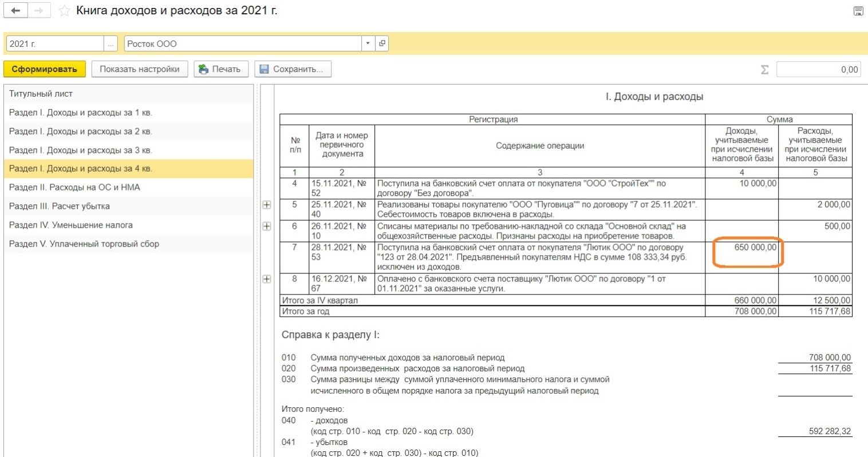Click the save-to-disk icon at top right
868x457 pixels.
pyautogui.click(x=858, y=11)
